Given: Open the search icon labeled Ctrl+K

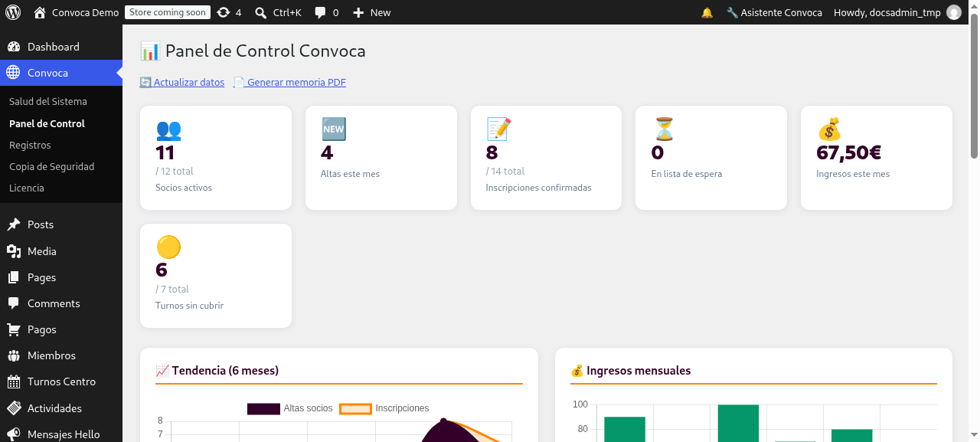Looking at the screenshot, I should pos(261,12).
